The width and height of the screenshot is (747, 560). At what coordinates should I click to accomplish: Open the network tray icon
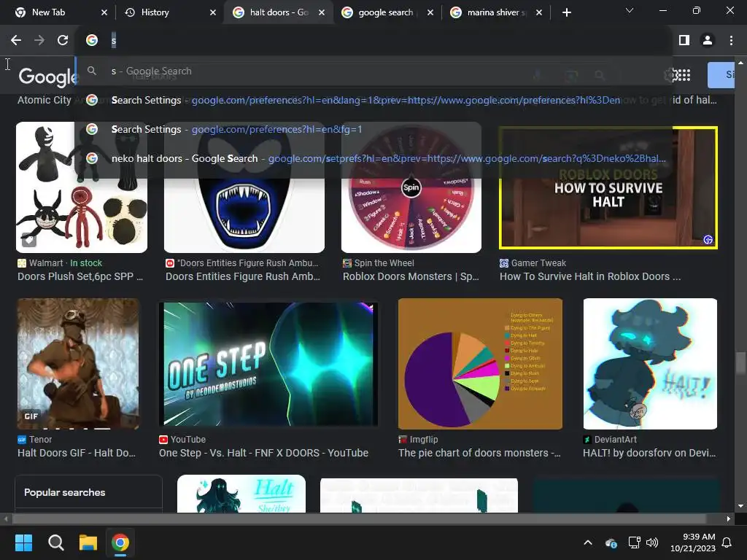pyautogui.click(x=634, y=542)
